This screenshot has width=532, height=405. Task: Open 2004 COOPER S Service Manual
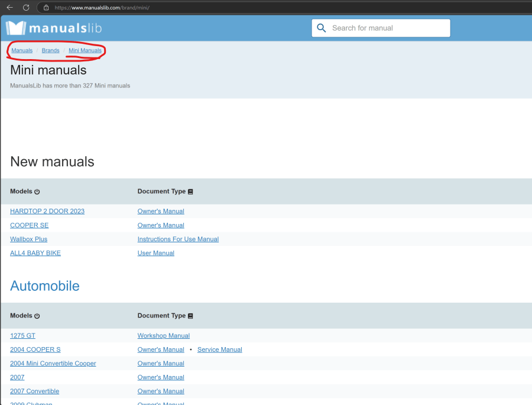(219, 349)
